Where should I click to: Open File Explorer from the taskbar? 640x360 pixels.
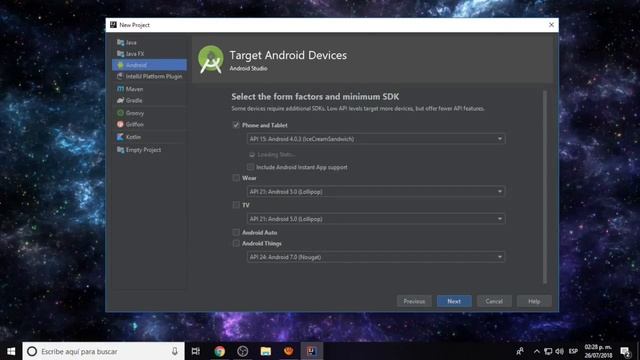(x=266, y=351)
